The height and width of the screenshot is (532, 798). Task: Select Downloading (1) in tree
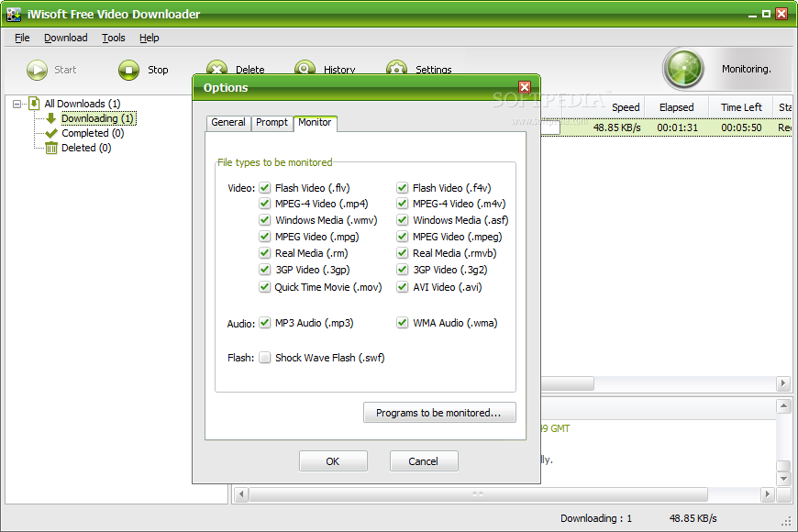[x=98, y=118]
